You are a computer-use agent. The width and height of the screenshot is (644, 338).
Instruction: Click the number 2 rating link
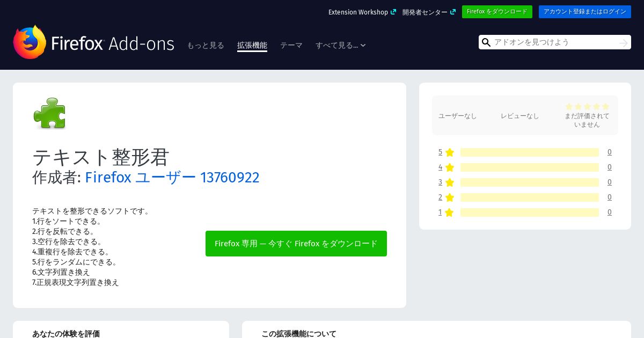pyautogui.click(x=440, y=197)
